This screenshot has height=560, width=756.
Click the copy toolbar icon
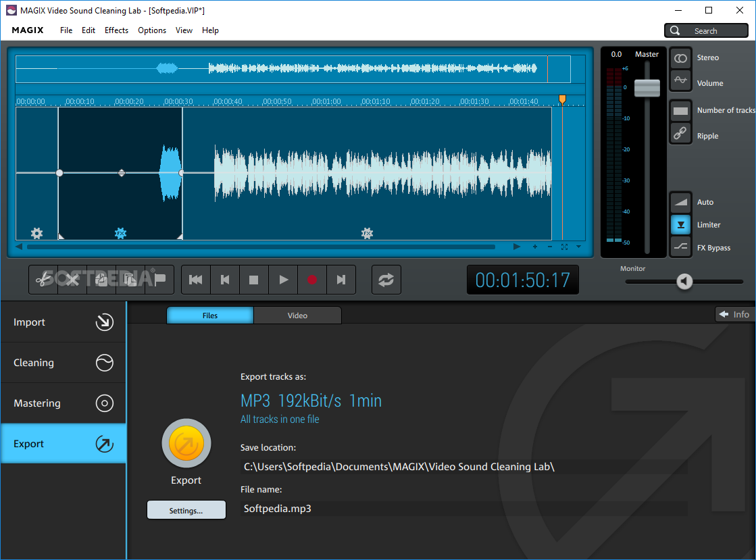point(101,280)
